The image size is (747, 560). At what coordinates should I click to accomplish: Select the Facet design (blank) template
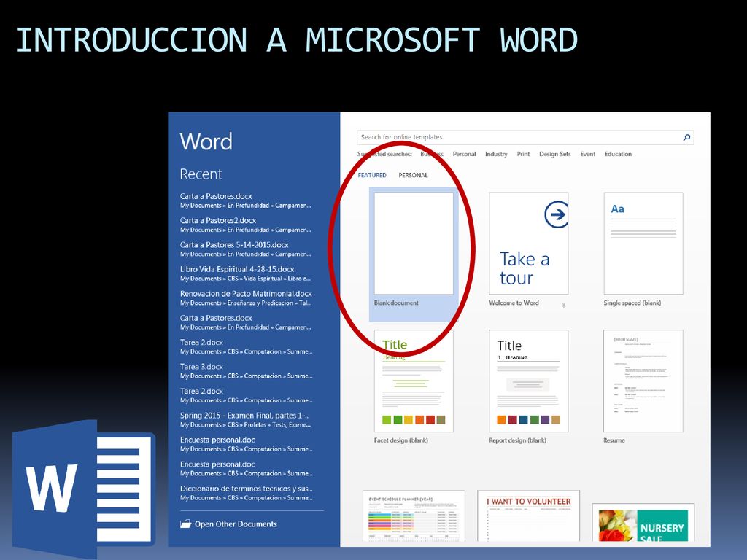pyautogui.click(x=414, y=381)
